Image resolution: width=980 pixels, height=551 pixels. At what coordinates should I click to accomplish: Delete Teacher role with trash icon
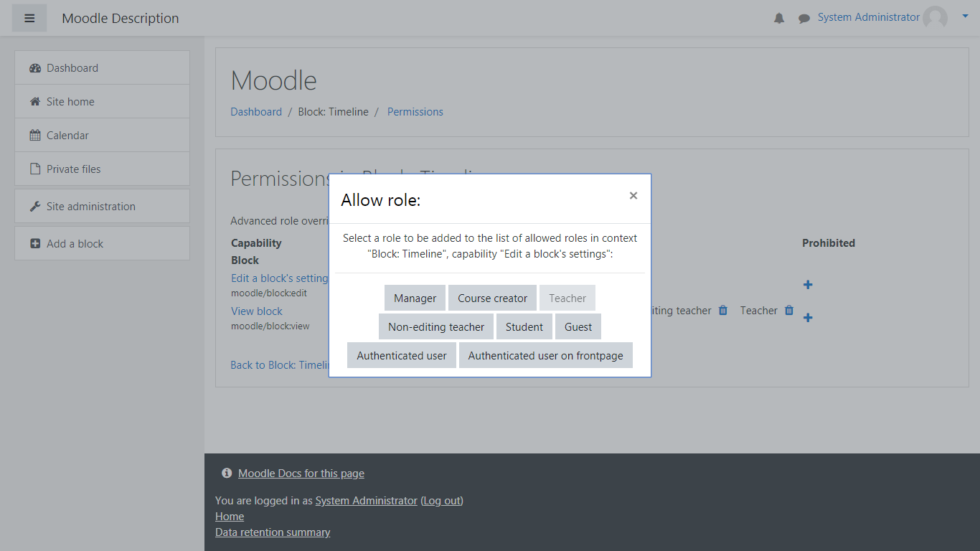[x=789, y=311]
